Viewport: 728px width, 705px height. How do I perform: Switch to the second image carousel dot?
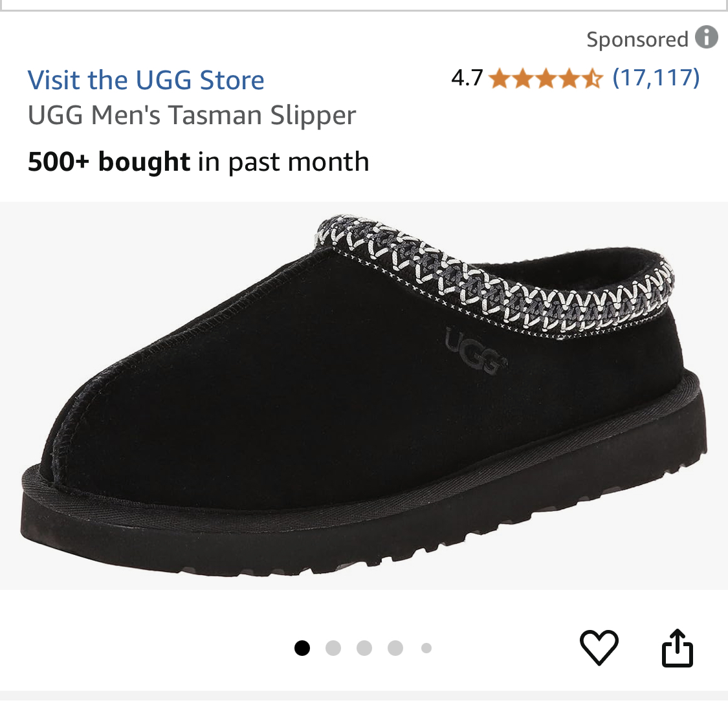click(x=333, y=648)
